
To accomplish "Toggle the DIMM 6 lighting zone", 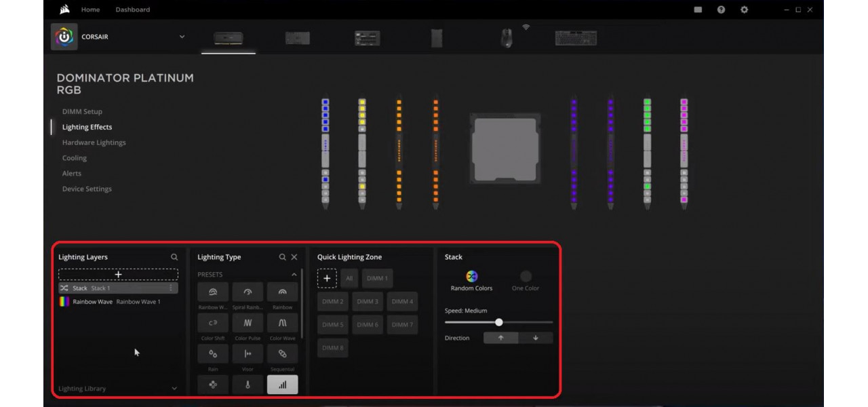I will [367, 325].
